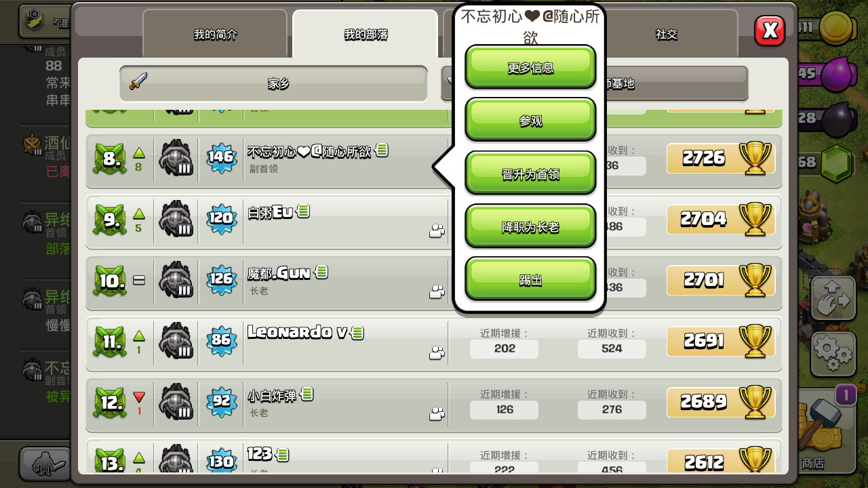
Task: Open the settings gears icon
Action: [x=833, y=352]
